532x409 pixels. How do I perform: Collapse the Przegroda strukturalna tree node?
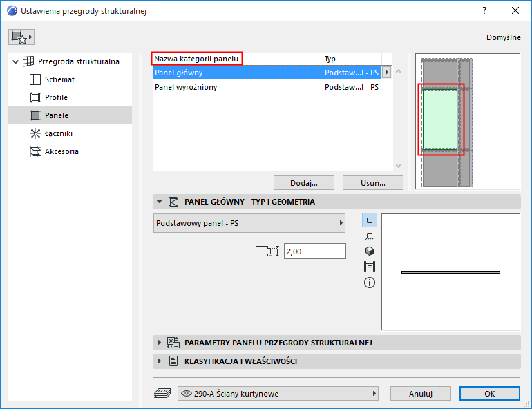pyautogui.click(x=15, y=61)
